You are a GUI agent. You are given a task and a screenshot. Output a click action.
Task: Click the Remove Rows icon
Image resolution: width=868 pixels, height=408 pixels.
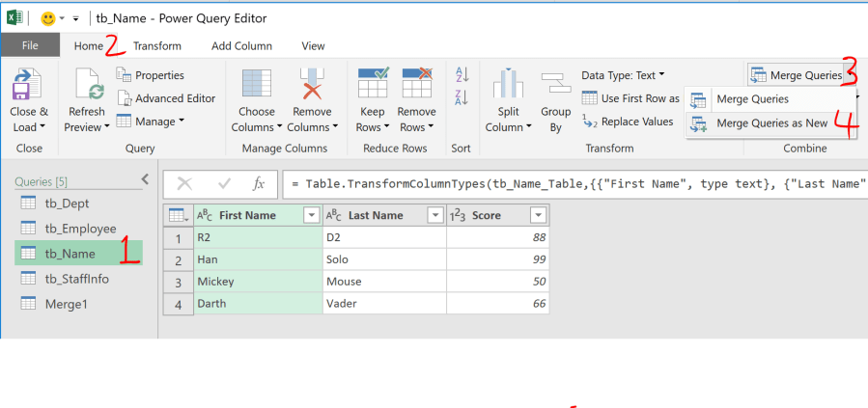click(416, 85)
